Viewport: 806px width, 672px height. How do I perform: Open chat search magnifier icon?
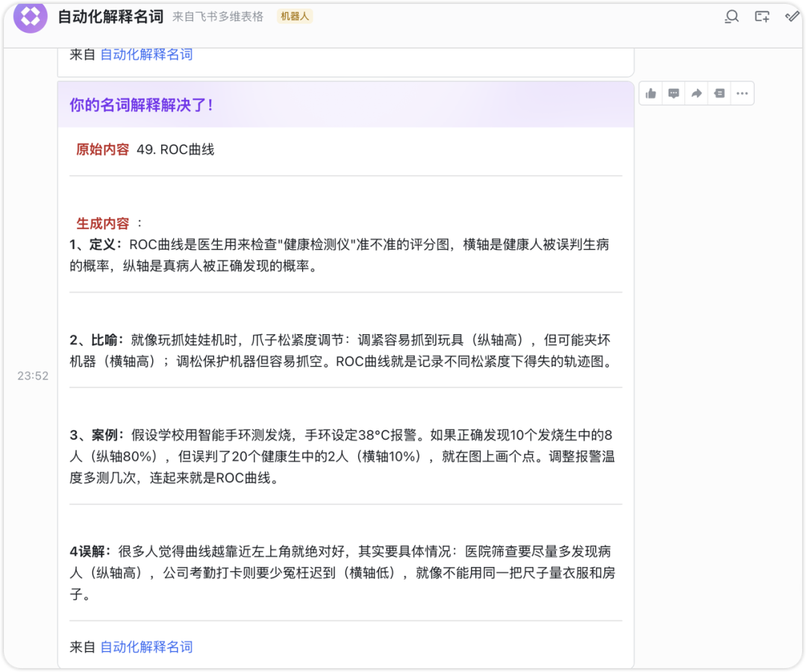(x=731, y=16)
